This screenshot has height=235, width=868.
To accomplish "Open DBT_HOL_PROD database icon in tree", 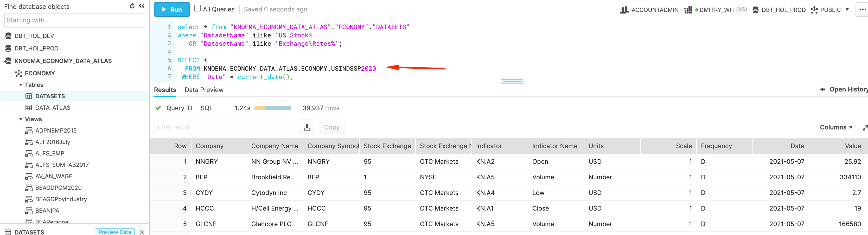I will tap(8, 48).
